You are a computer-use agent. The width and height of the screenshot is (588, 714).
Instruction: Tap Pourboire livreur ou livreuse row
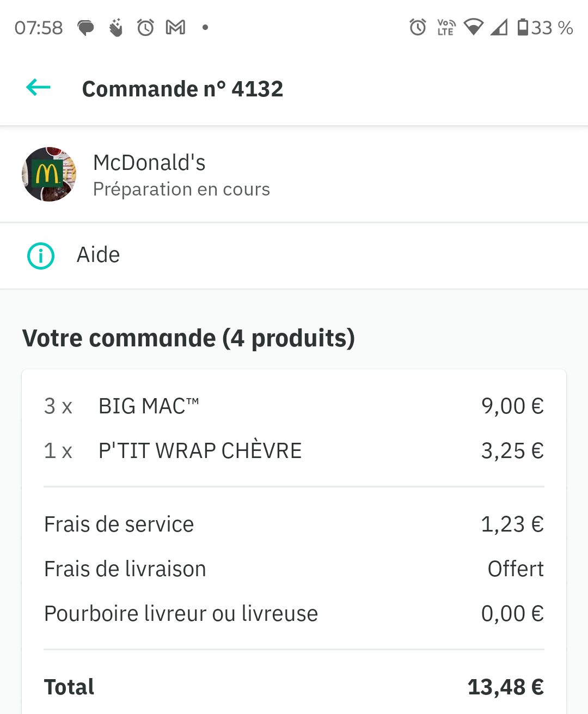[294, 614]
